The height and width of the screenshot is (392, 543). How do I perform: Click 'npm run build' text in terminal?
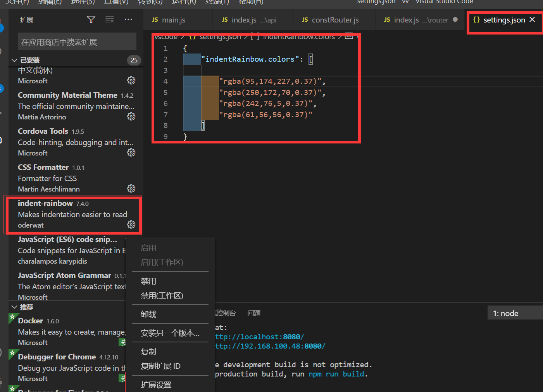coord(336,374)
